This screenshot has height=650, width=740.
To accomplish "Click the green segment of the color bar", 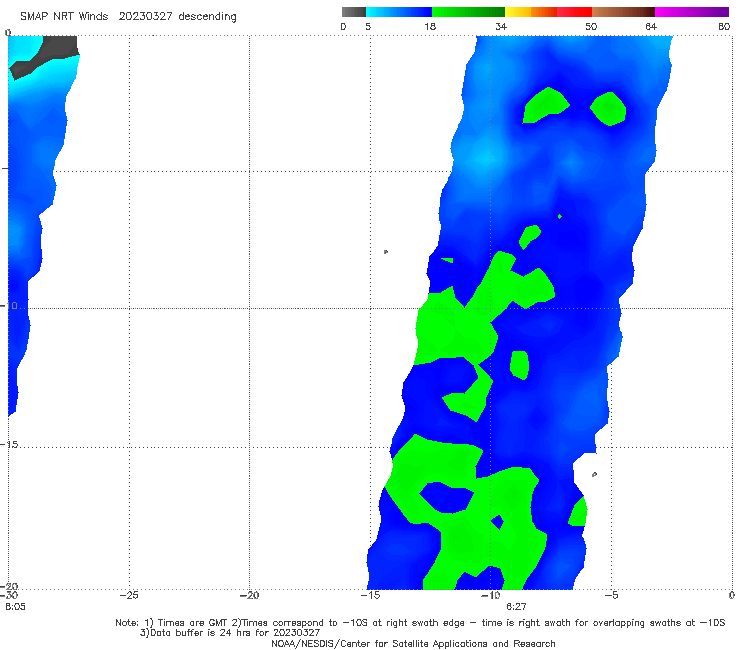I will pyautogui.click(x=468, y=12).
